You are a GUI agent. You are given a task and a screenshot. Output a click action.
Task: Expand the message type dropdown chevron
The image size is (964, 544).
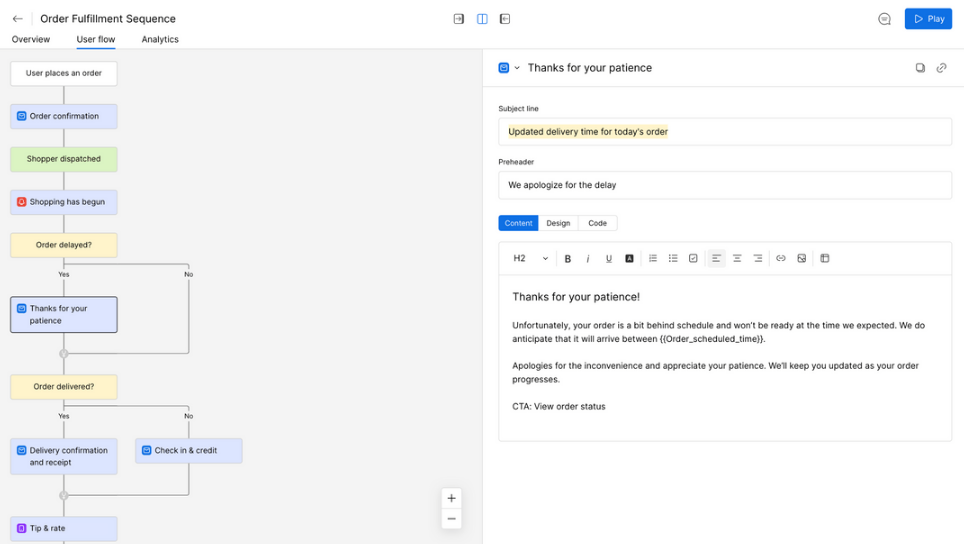tap(517, 68)
